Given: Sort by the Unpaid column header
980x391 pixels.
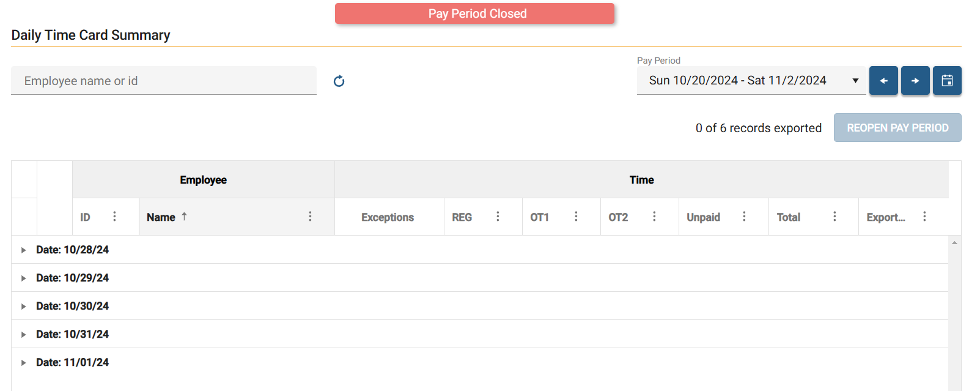Looking at the screenshot, I should (x=703, y=217).
